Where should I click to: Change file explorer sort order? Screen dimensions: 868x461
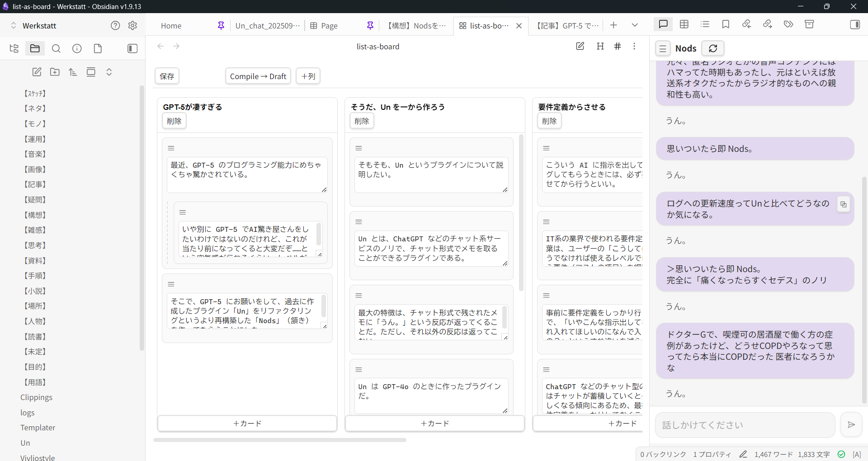(x=73, y=72)
